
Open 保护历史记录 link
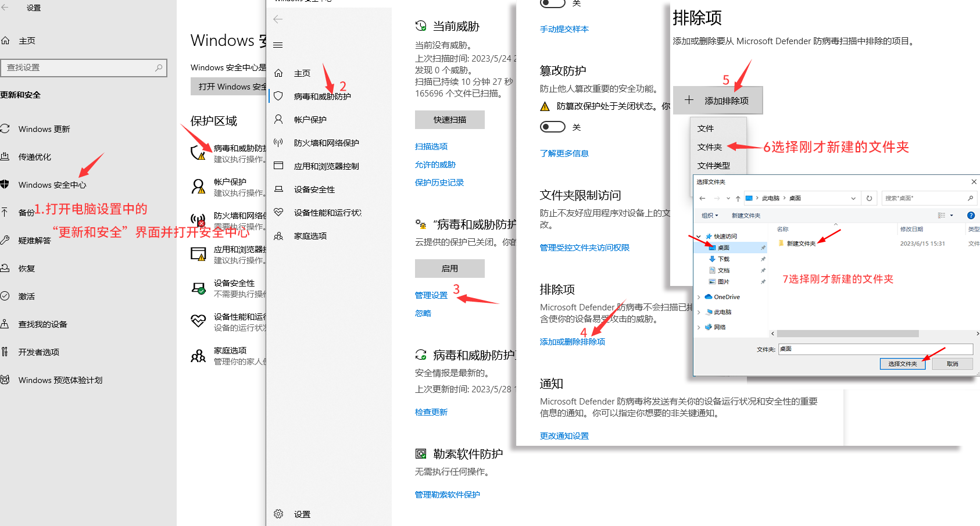click(x=439, y=183)
